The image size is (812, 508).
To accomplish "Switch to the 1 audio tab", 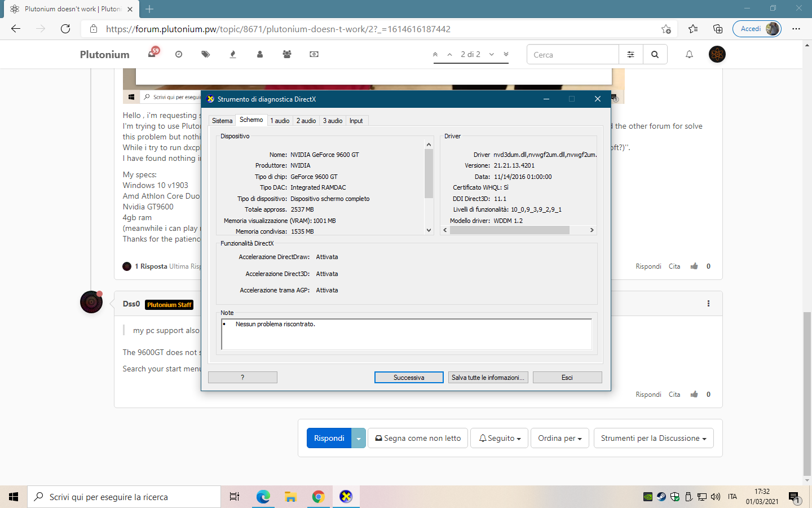I will coord(280,121).
